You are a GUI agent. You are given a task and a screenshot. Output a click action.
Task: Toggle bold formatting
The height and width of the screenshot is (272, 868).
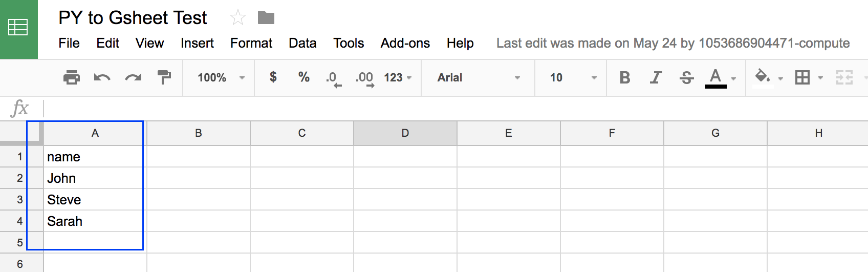pyautogui.click(x=624, y=77)
